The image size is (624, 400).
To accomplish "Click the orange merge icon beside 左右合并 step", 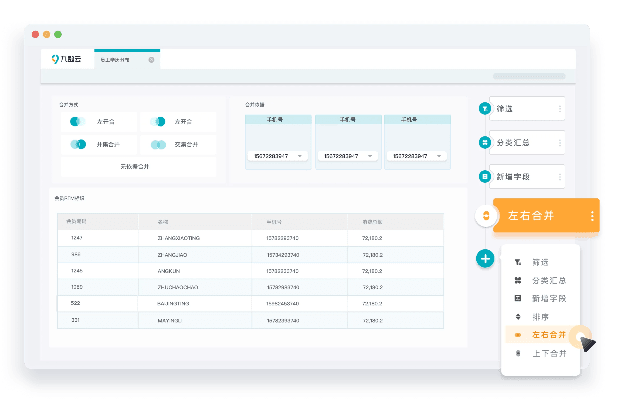I will (x=486, y=216).
